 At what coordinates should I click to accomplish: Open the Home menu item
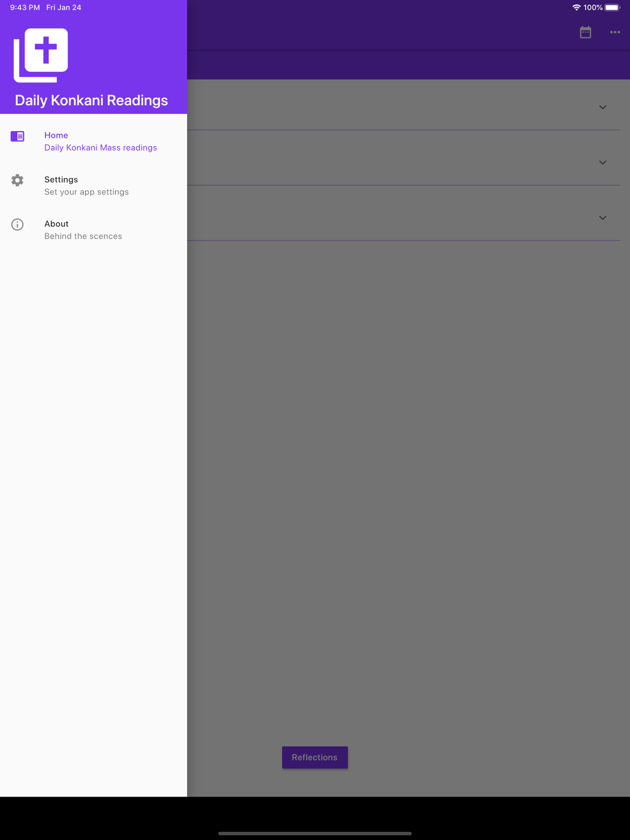(93, 142)
